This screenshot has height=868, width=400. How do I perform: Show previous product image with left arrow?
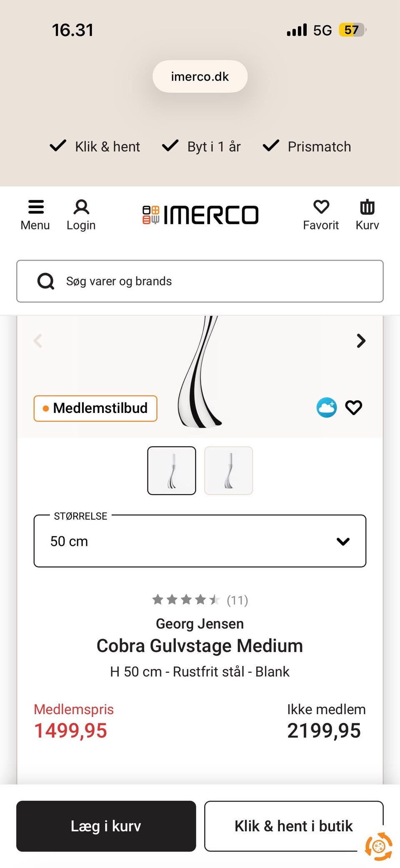[x=38, y=341]
